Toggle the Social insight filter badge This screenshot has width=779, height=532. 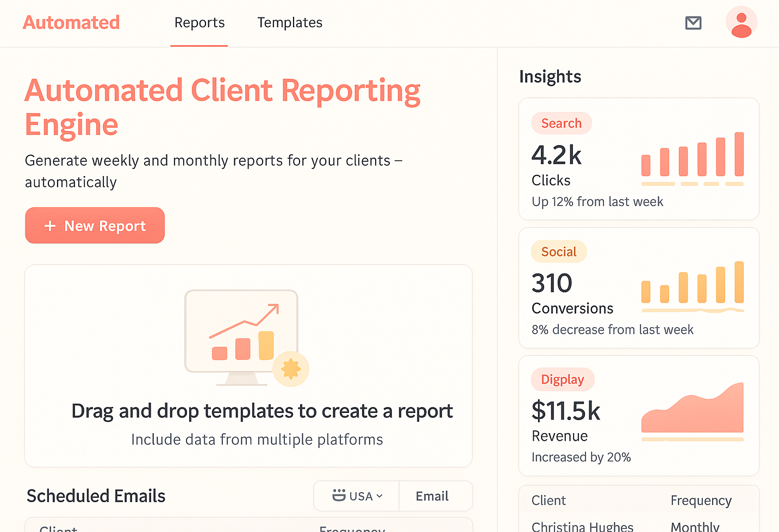pos(558,251)
